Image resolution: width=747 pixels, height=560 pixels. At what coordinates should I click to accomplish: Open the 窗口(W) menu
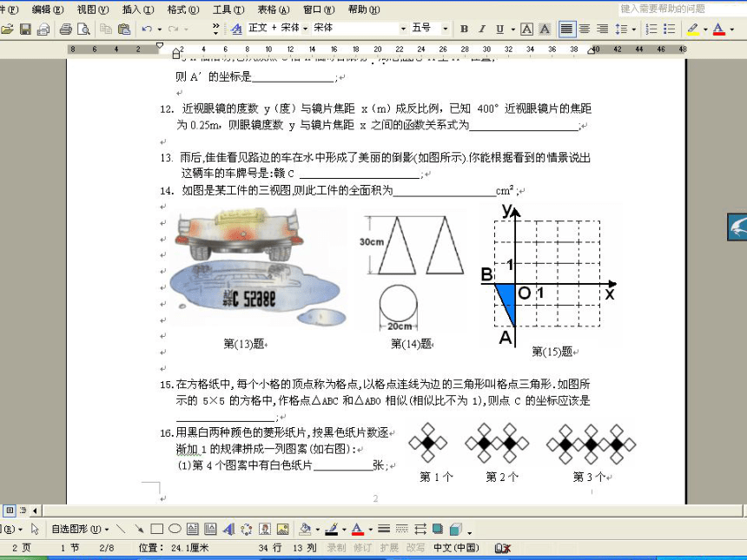(x=319, y=10)
